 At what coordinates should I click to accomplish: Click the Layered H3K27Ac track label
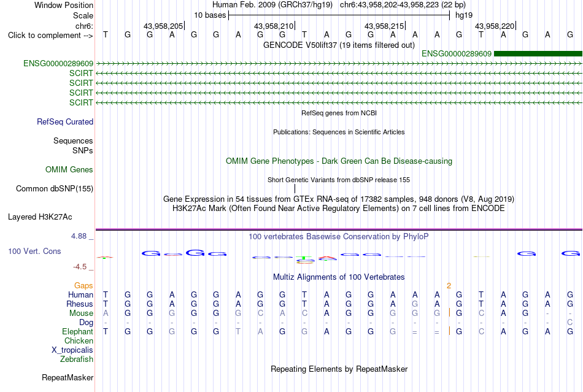tap(40, 217)
